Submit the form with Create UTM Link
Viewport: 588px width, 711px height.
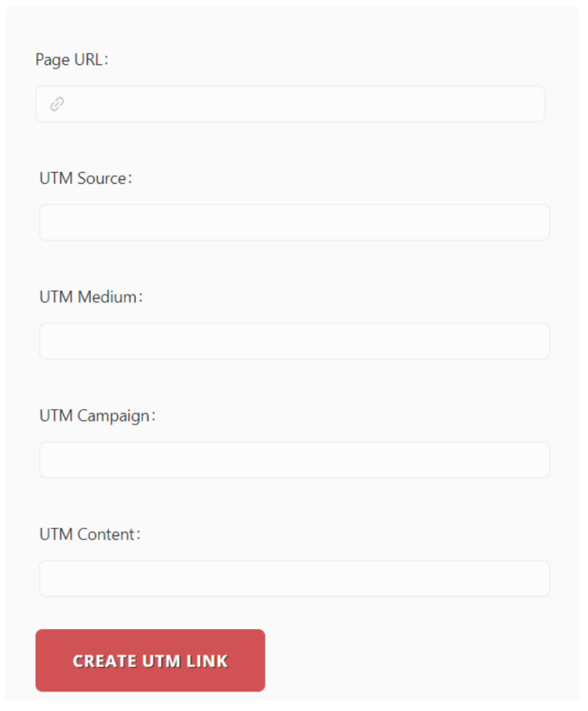(150, 660)
